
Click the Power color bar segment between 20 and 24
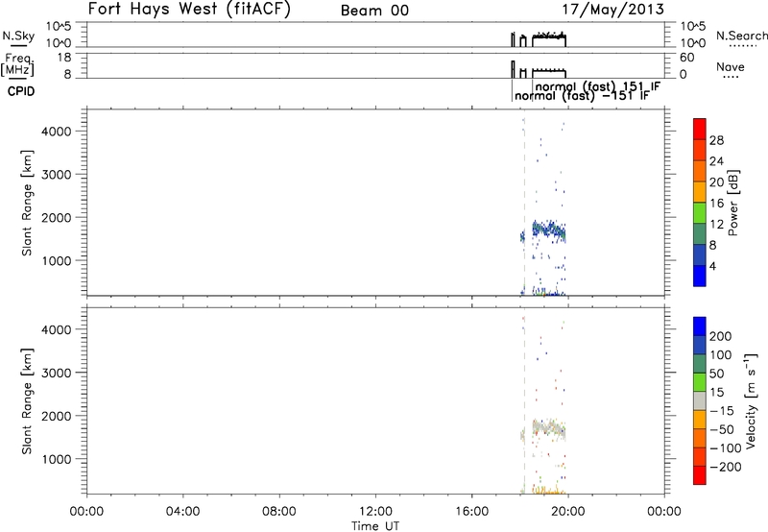[700, 171]
